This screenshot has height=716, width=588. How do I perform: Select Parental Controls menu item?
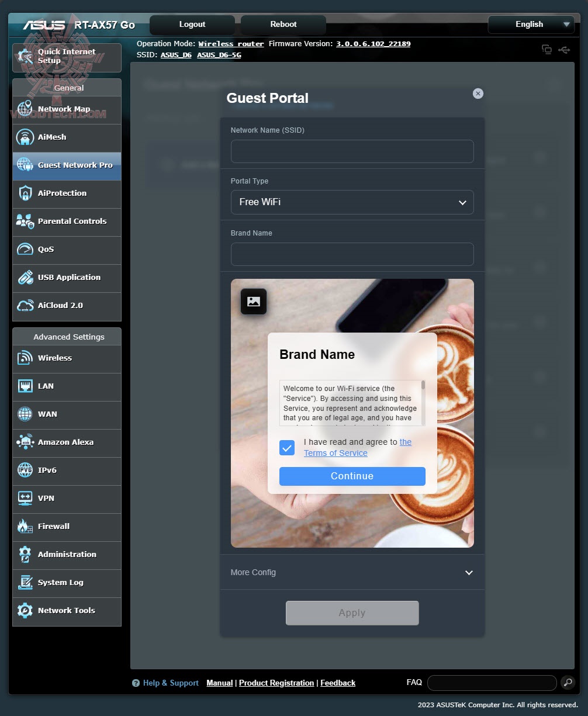(67, 222)
